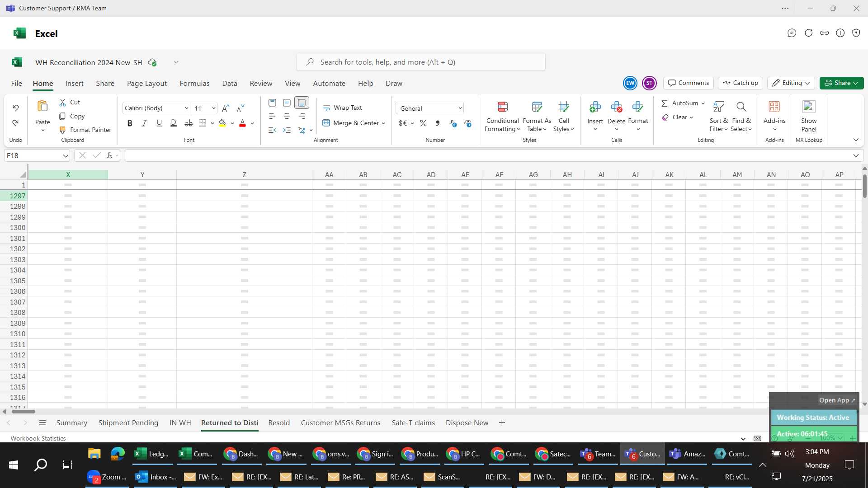
Task: Toggle Italic formatting
Action: [x=144, y=123]
